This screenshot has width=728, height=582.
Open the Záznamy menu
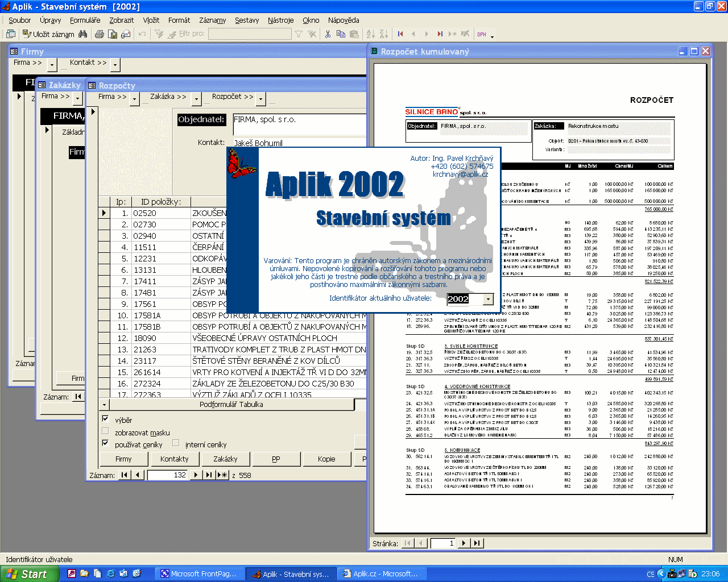point(212,20)
